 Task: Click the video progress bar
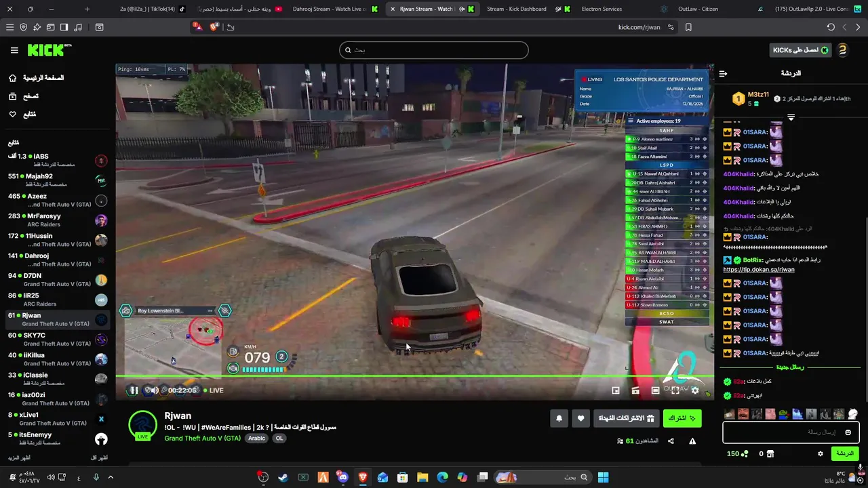[414, 375]
